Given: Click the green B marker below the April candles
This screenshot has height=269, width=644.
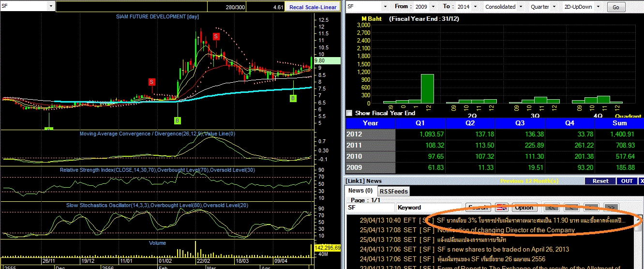Looking at the screenshot, I should tap(293, 99).
